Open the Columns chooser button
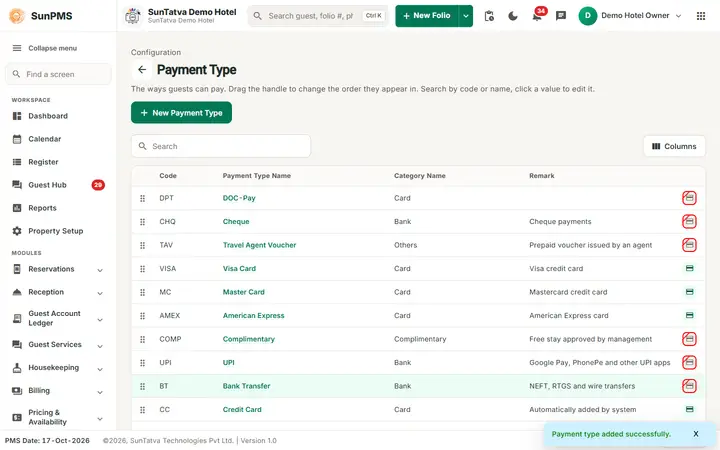The image size is (720, 450). [x=674, y=146]
